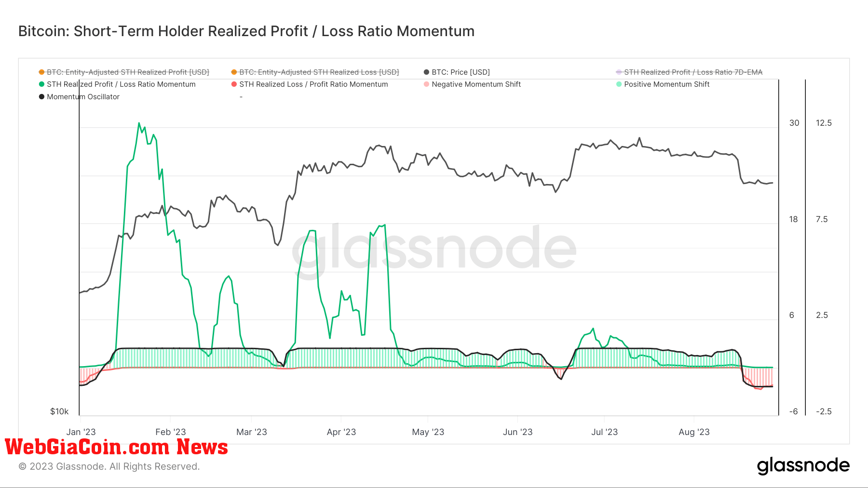The width and height of the screenshot is (868, 488).
Task: Toggle BTC: Price [USD] legend entry
Action: (x=457, y=72)
